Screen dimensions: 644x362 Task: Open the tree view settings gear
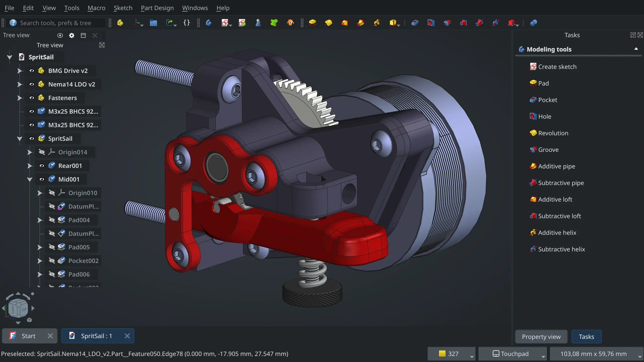pos(72,35)
